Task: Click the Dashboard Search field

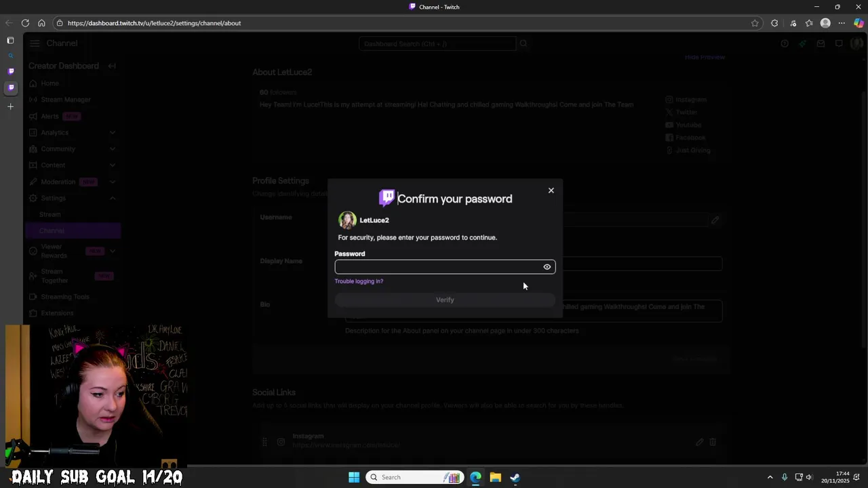Action: pos(437,43)
